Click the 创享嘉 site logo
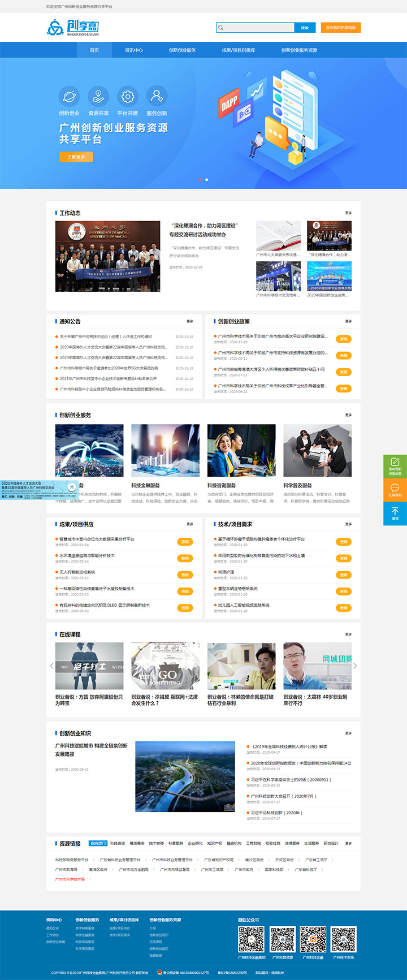This screenshot has width=407, height=980. pos(73,27)
